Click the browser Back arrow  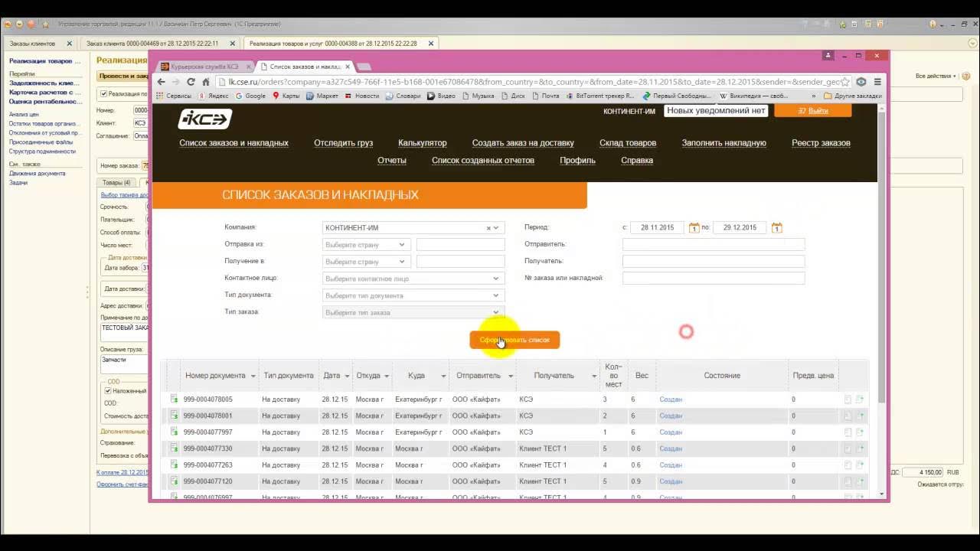point(161,82)
